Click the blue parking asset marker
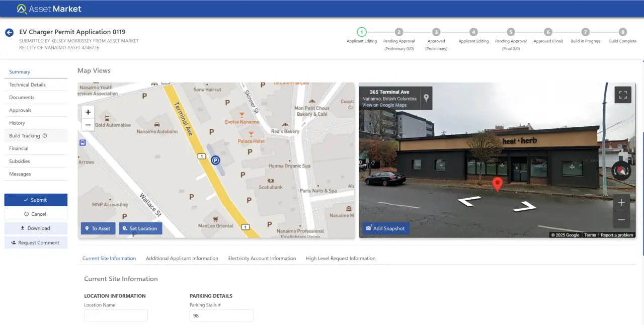The image size is (644, 325). (x=215, y=160)
